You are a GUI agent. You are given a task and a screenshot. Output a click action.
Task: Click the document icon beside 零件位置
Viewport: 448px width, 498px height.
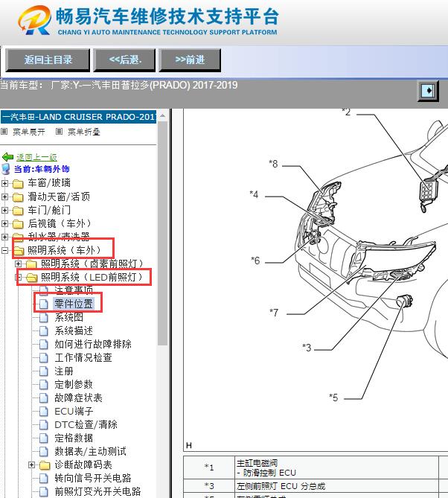(x=43, y=304)
